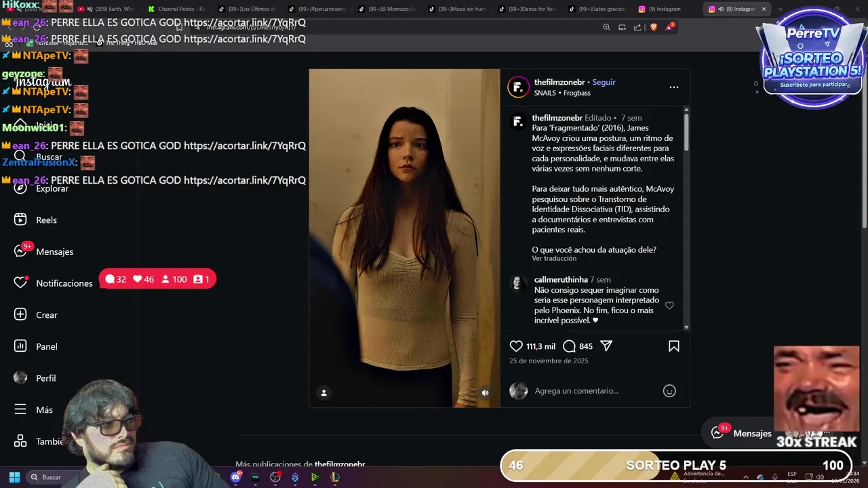Open Mensajes from the left sidebar
Screen dimensions: 868x488
pyautogui.click(x=44, y=251)
